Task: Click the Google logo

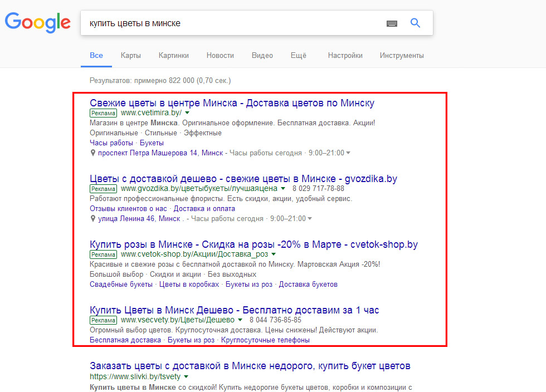Action: pos(38,22)
